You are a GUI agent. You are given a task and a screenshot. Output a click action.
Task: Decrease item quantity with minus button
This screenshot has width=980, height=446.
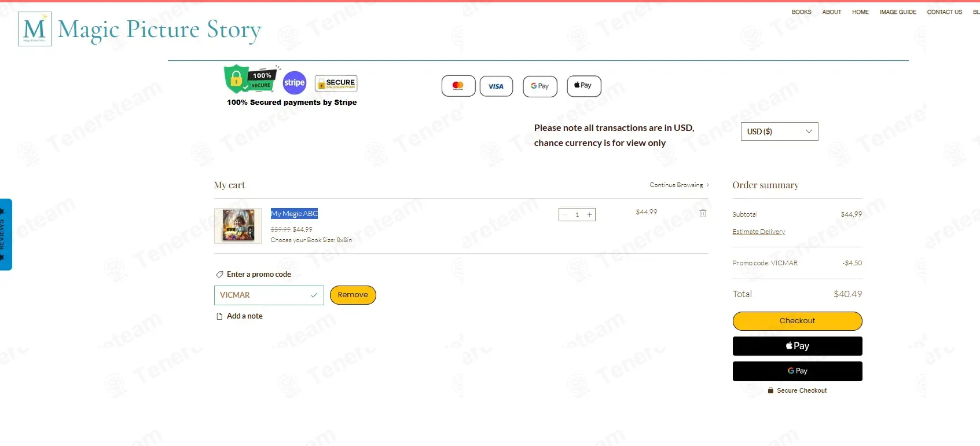coord(566,215)
